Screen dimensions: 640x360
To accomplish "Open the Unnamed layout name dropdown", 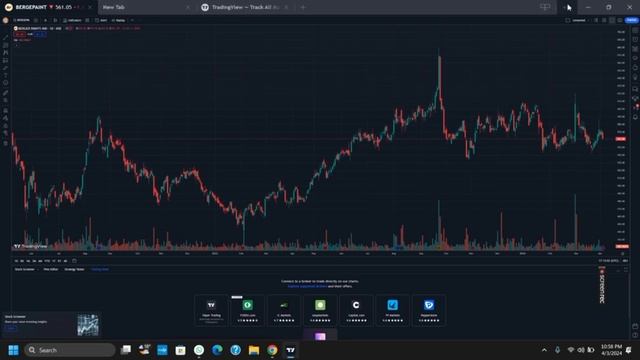I will tap(579, 20).
